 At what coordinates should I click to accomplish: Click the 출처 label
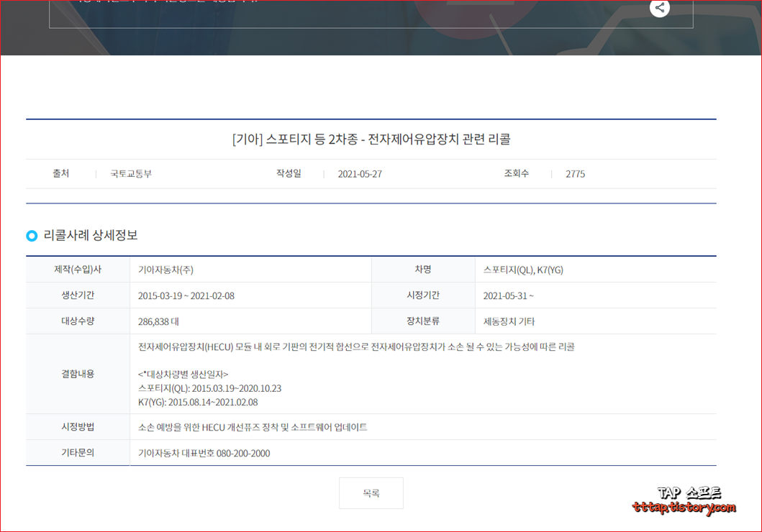(60, 173)
